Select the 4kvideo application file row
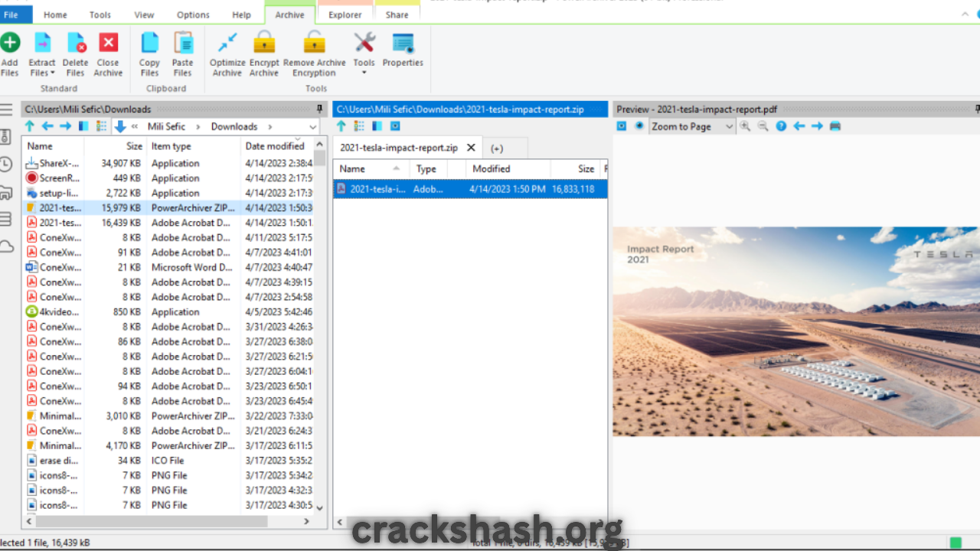This screenshot has height=551, width=980. click(x=168, y=311)
